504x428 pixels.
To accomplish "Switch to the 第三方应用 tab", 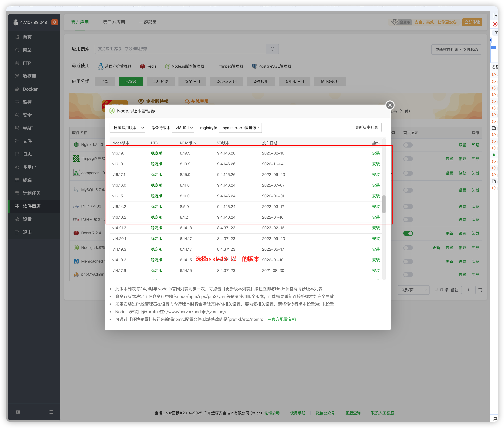I will tap(114, 22).
